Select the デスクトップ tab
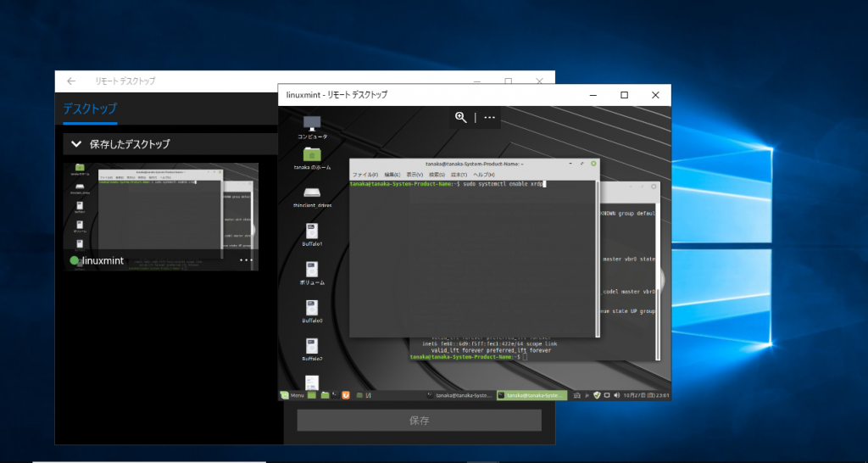The image size is (868, 463). (x=90, y=109)
